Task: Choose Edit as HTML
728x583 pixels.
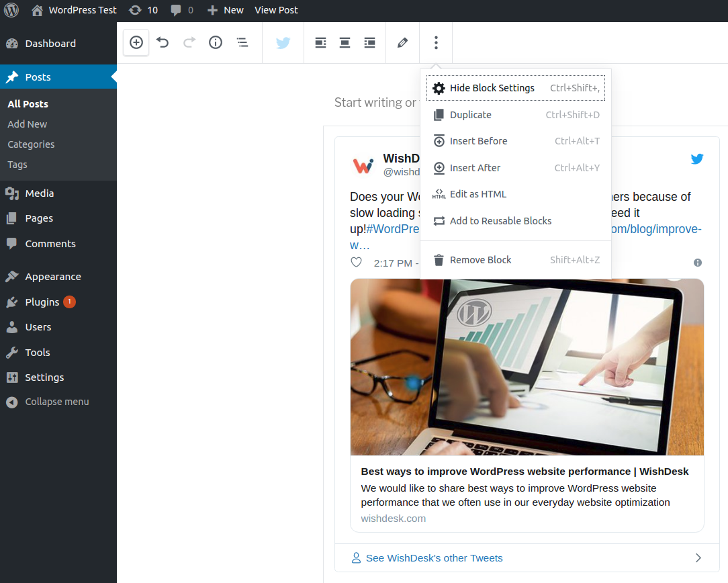Action: coord(515,194)
